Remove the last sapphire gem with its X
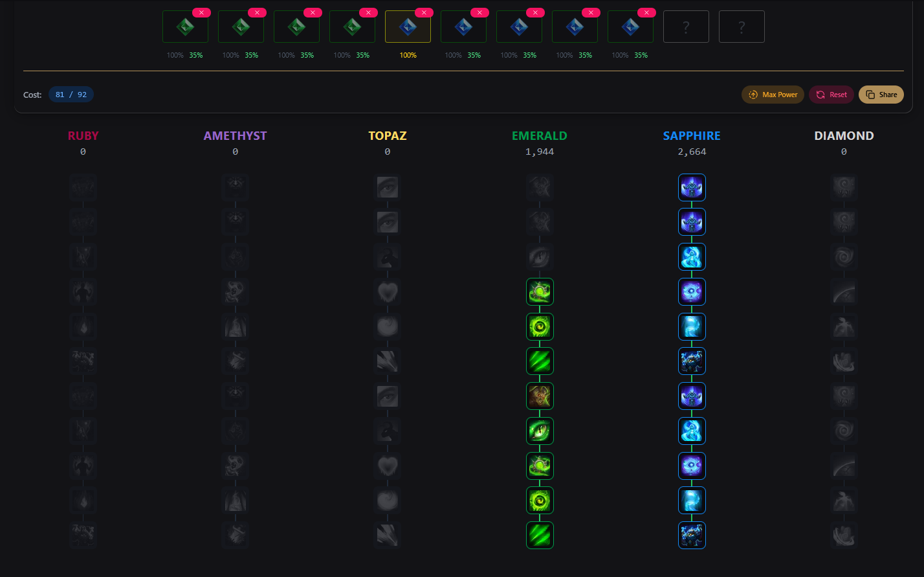This screenshot has width=924, height=577. coord(646,12)
